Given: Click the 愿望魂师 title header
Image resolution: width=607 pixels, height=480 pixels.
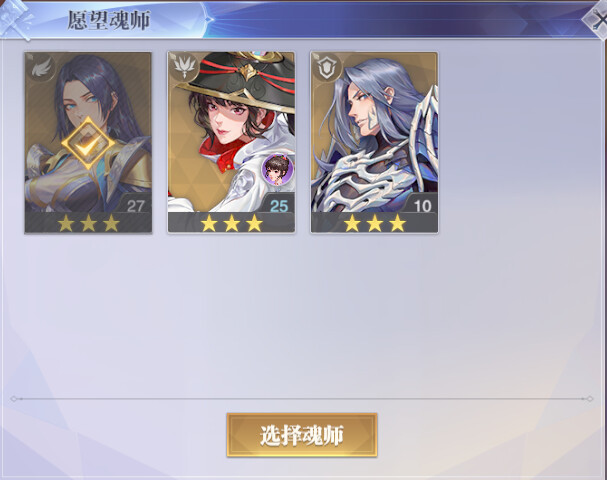Looking at the screenshot, I should point(109,20).
